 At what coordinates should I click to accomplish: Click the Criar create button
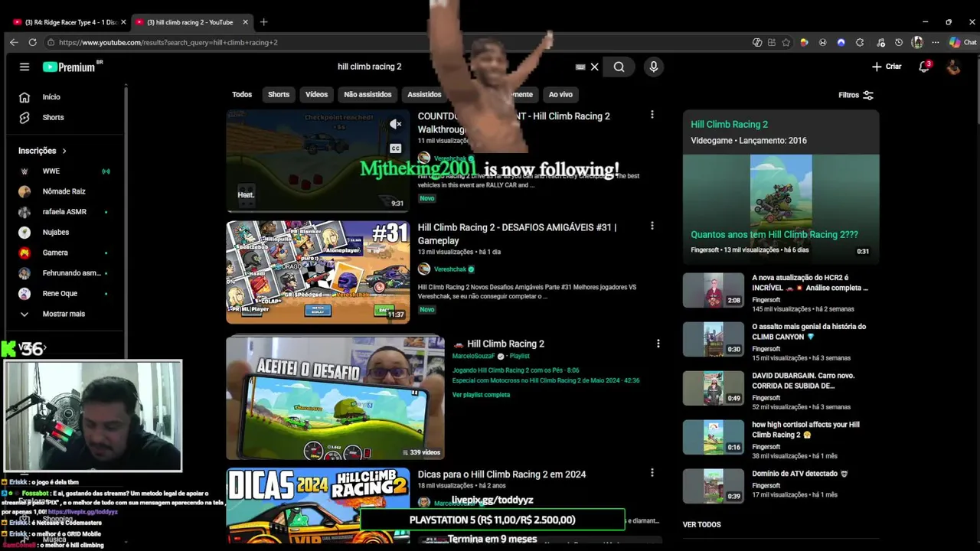(887, 67)
